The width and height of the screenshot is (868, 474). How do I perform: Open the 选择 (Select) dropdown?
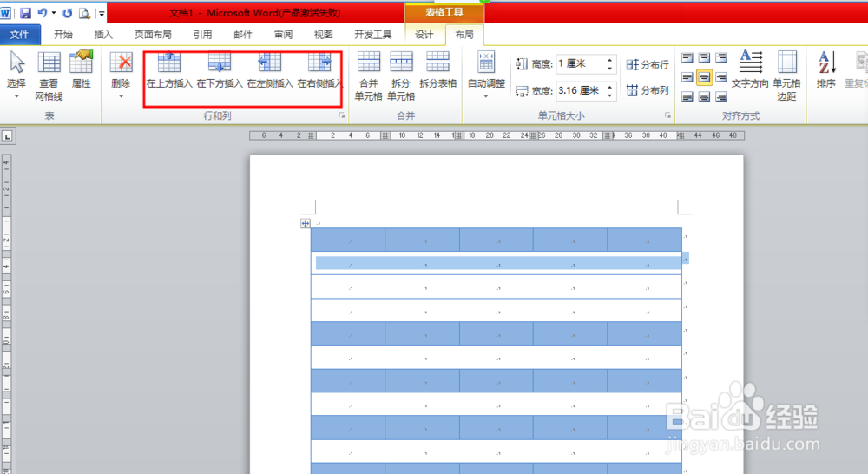pos(16,76)
